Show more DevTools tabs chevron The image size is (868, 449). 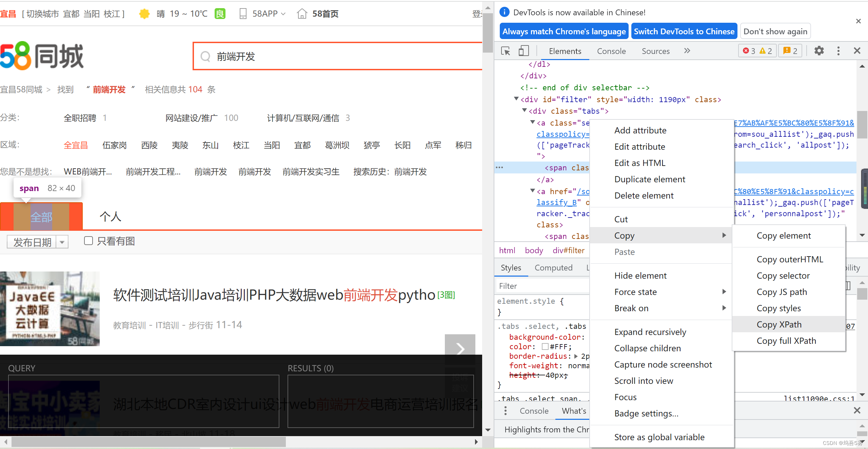(x=687, y=51)
